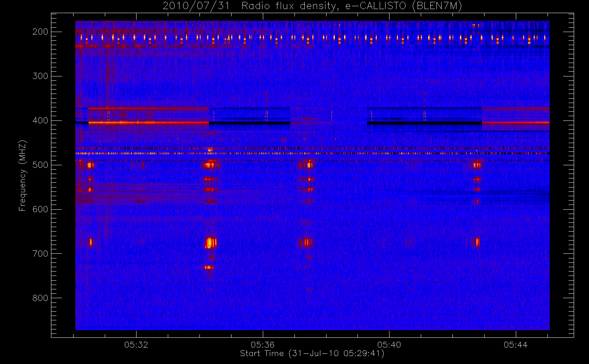Click the plot title 'Radio flux density, e-CALLISTO (BLEN7M)'

351,6
